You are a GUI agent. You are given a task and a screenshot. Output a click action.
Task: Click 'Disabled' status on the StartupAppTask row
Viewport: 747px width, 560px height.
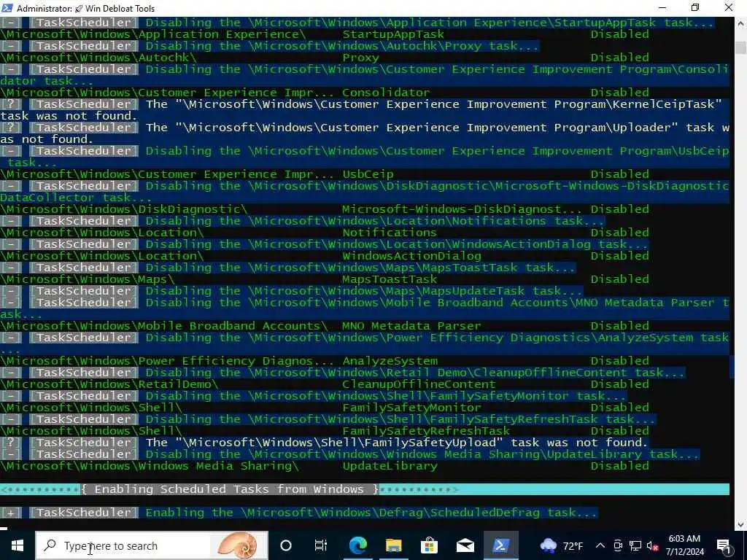pyautogui.click(x=620, y=34)
